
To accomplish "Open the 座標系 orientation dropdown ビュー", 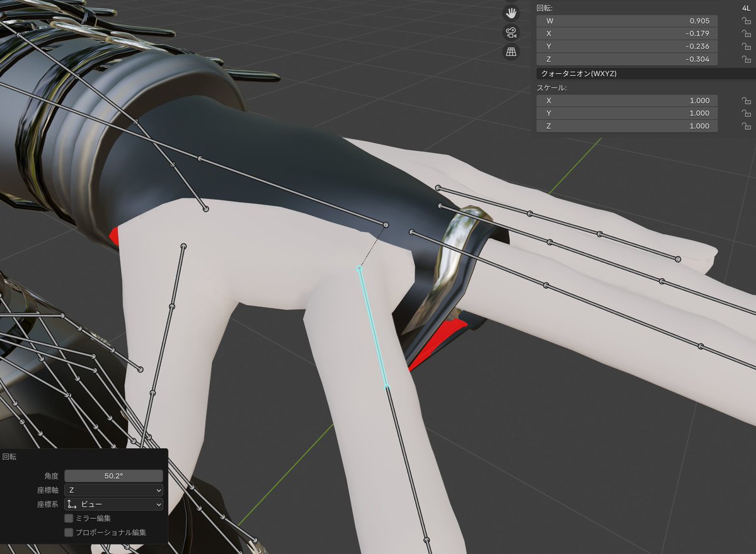I will point(113,504).
